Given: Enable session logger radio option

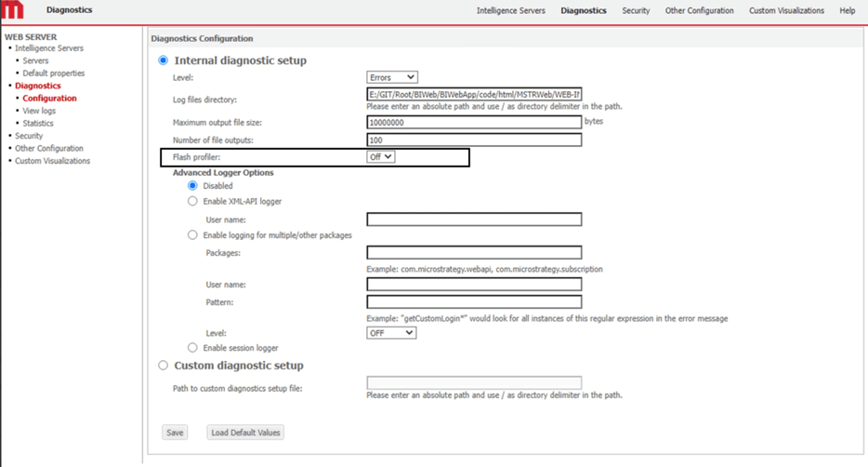Looking at the screenshot, I should [x=192, y=347].
